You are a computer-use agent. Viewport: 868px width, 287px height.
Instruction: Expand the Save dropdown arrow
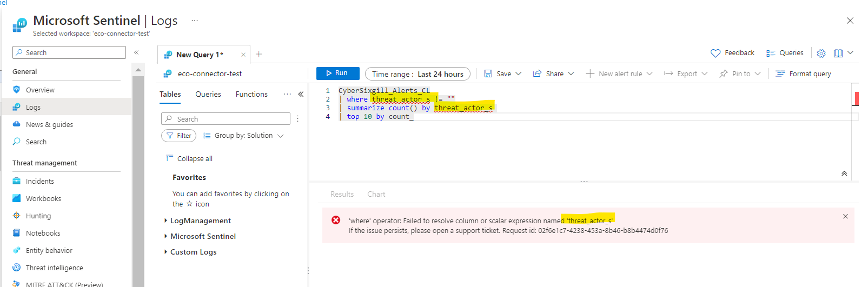click(519, 74)
